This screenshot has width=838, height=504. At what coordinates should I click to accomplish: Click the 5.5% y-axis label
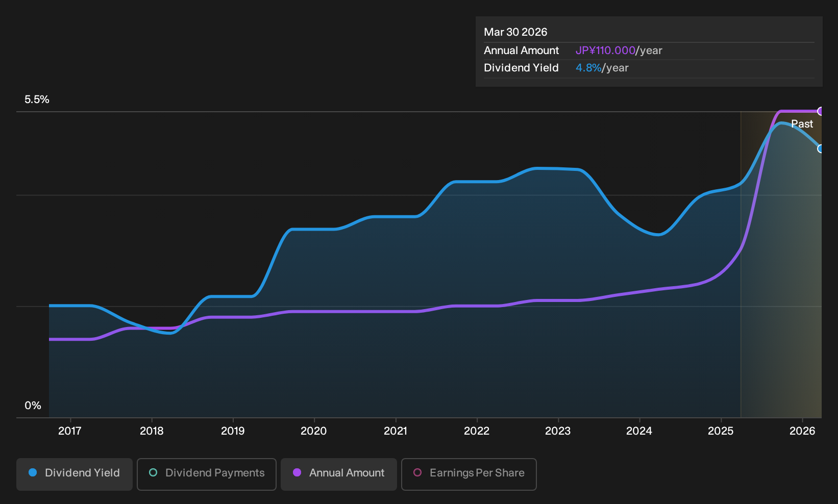(37, 99)
